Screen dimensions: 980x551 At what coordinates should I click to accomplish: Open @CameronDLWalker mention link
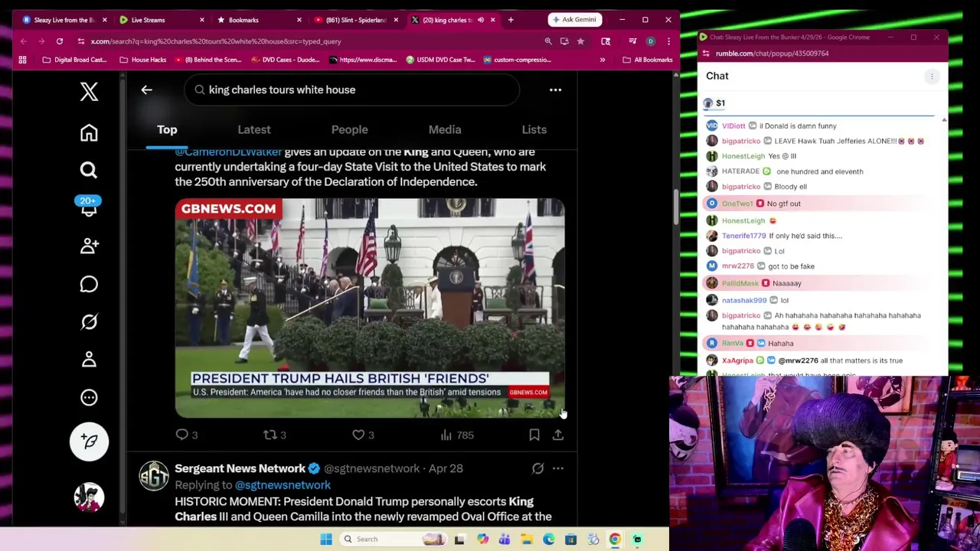(x=228, y=152)
